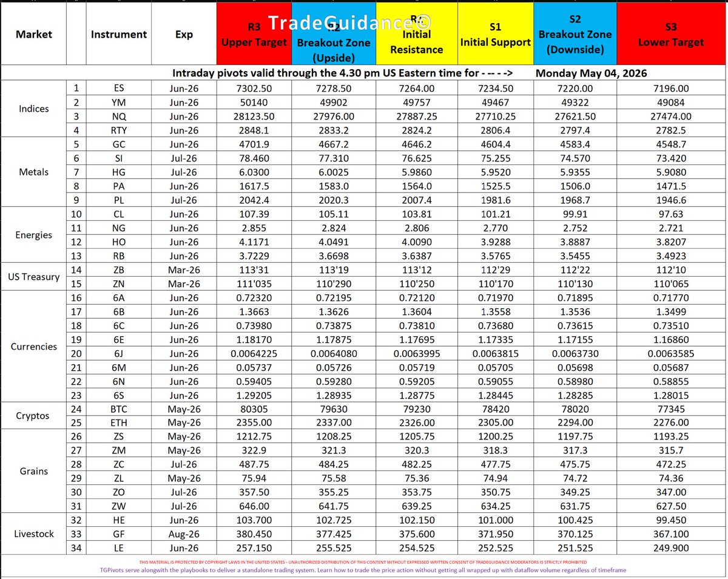Select RTY initial support 2806.4
This screenshot has height=579, width=728.
click(495, 130)
